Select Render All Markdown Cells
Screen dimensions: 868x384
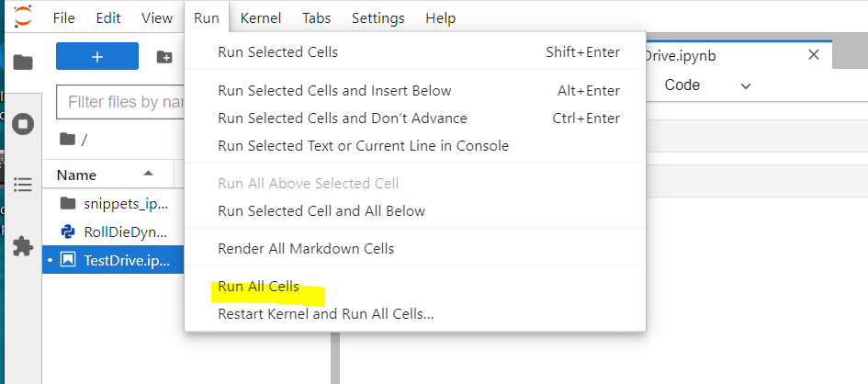pos(306,248)
